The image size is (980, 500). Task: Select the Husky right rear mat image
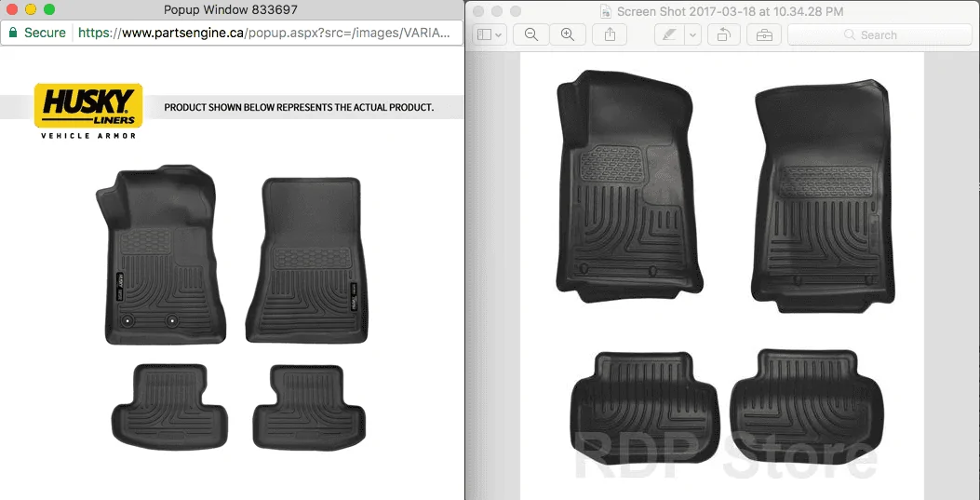click(309, 407)
